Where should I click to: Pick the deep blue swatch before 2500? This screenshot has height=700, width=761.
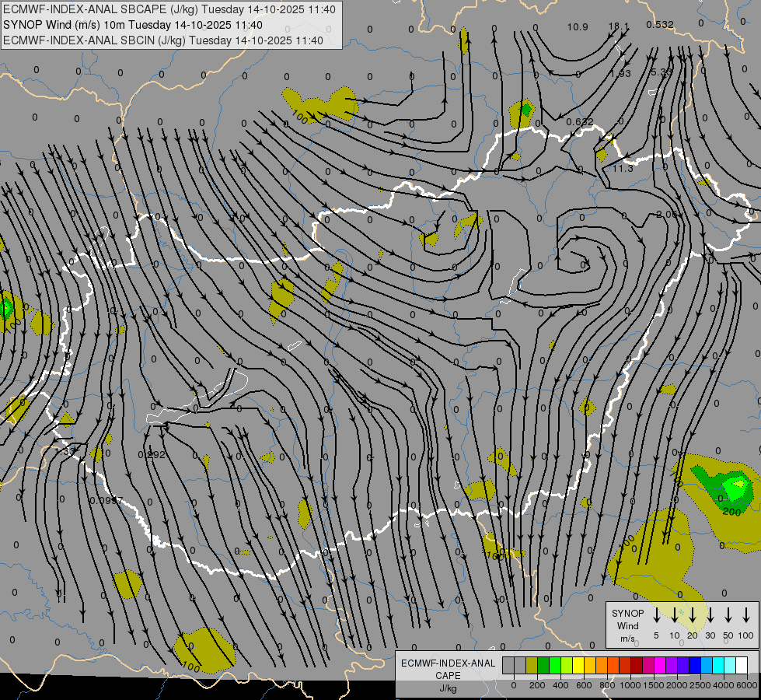coord(694,665)
